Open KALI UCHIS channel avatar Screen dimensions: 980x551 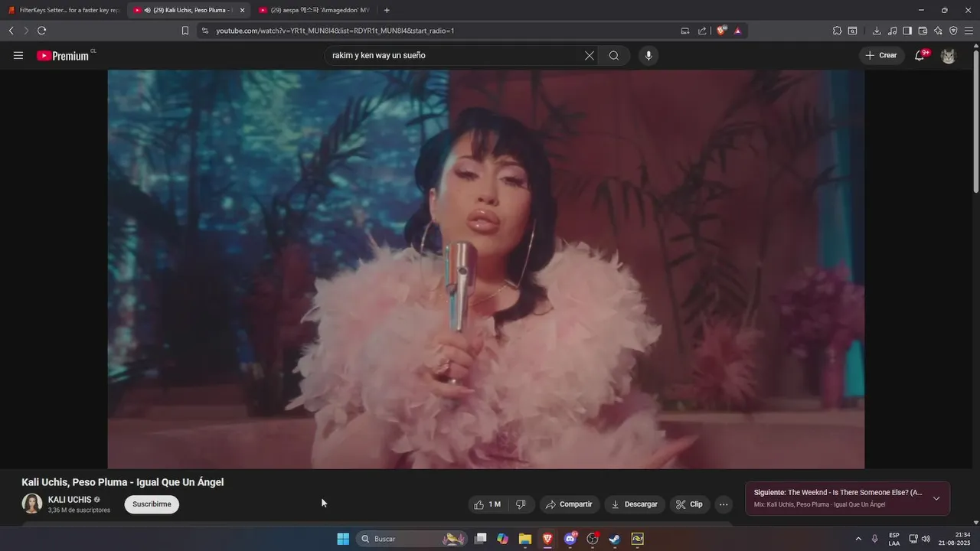point(32,504)
